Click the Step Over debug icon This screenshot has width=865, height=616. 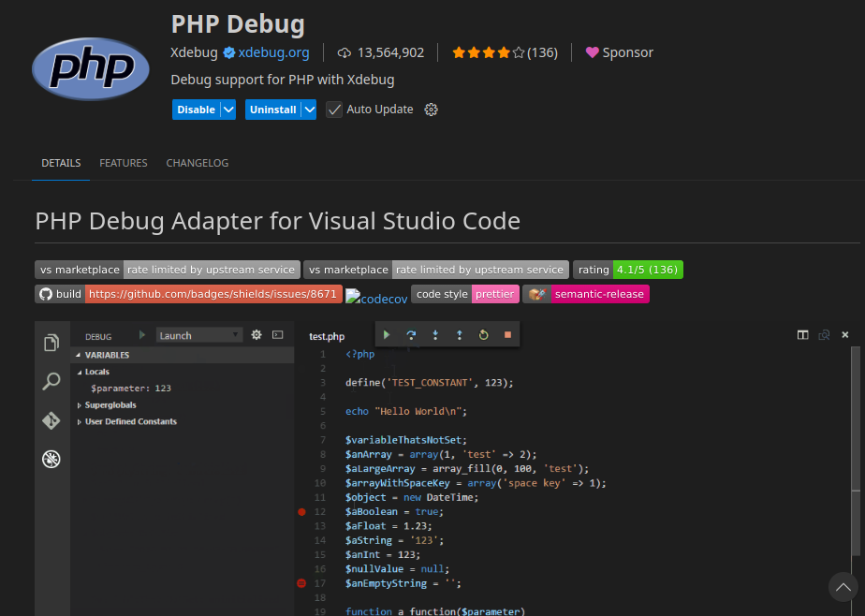click(x=411, y=335)
